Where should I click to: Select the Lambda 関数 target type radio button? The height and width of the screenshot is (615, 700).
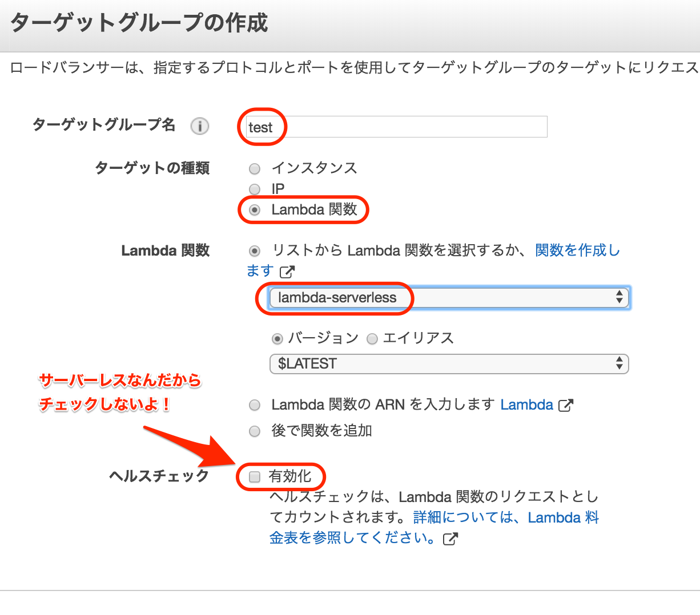click(254, 209)
